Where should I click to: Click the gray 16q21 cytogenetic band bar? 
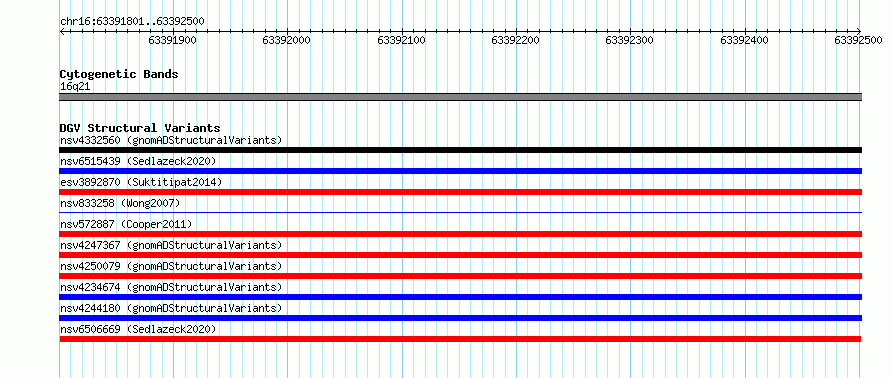tap(461, 97)
